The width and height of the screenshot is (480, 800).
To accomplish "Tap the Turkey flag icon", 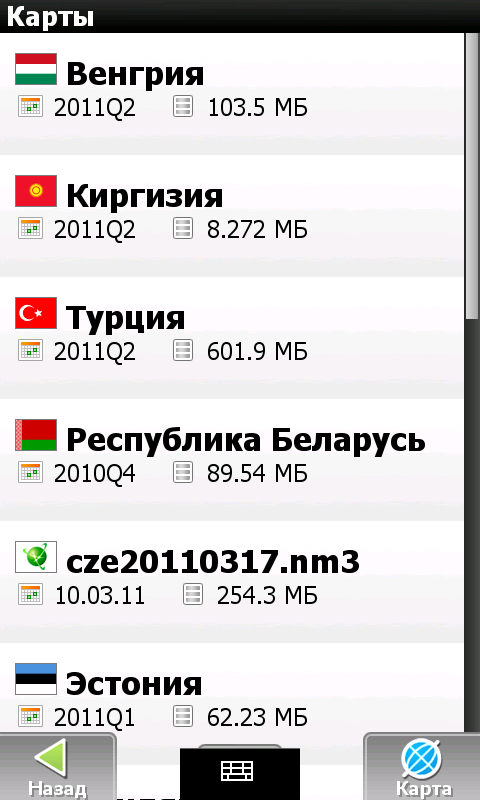I will (36, 313).
